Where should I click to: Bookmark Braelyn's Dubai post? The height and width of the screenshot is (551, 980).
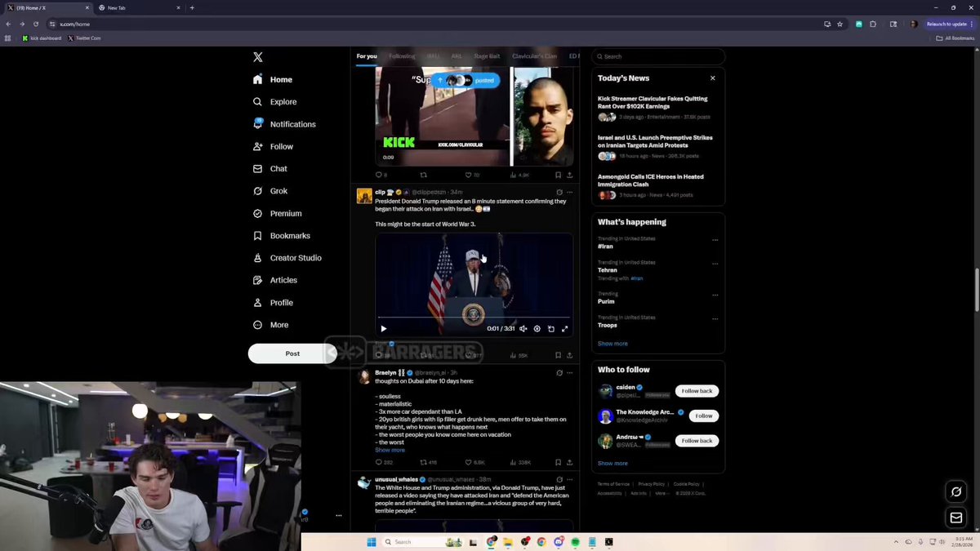(x=559, y=463)
